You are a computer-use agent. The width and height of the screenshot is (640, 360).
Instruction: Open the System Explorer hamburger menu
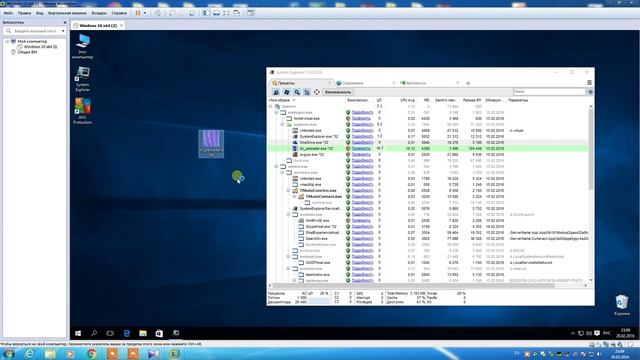point(589,82)
